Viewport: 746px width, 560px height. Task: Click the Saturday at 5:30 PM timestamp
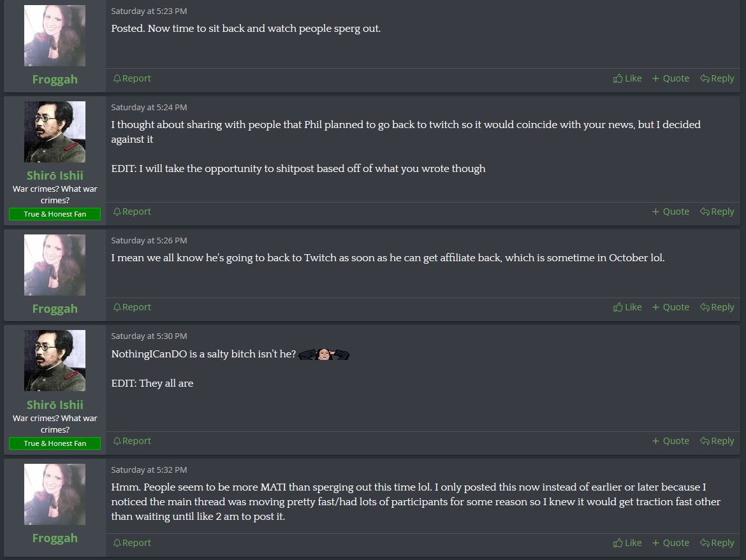tap(149, 336)
